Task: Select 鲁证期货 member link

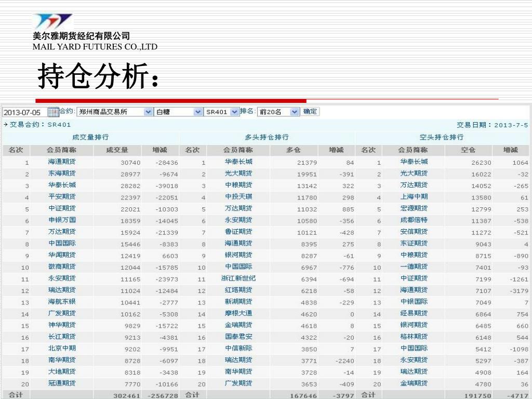Action: coord(238,232)
